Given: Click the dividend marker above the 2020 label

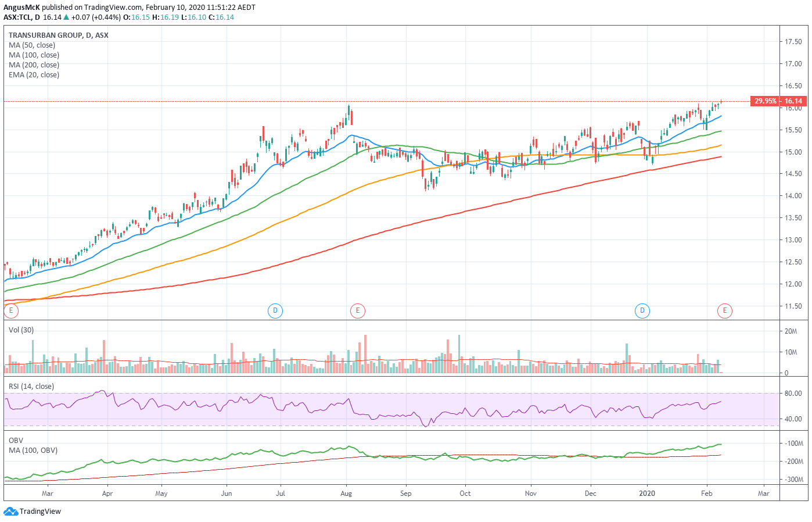Looking at the screenshot, I should click(642, 311).
